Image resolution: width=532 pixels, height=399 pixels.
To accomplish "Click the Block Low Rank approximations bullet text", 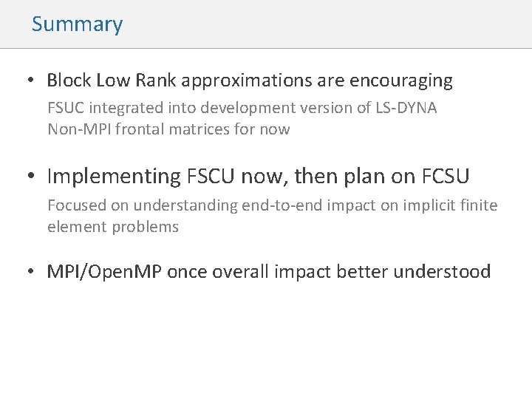I will 250,80.
